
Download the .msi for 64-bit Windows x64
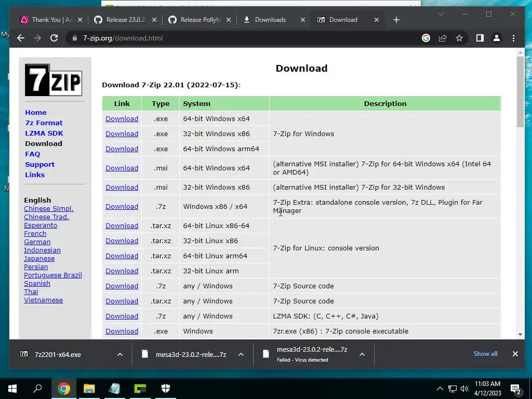tap(122, 168)
